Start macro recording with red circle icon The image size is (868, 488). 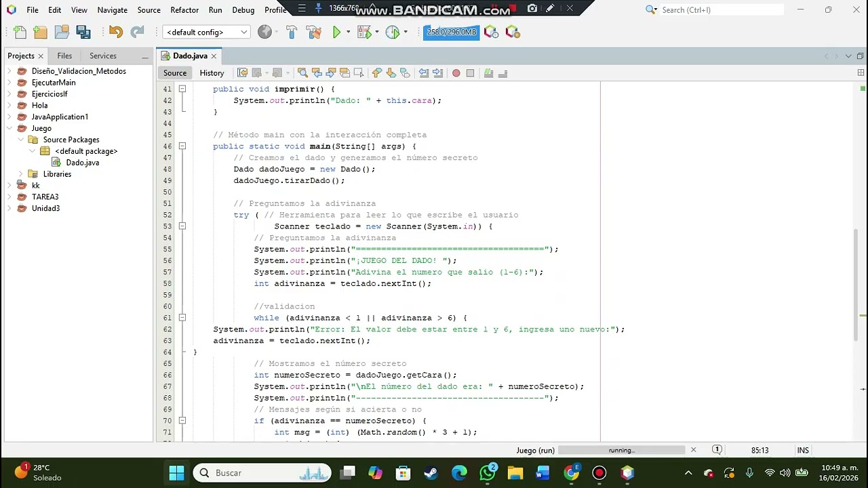(456, 73)
